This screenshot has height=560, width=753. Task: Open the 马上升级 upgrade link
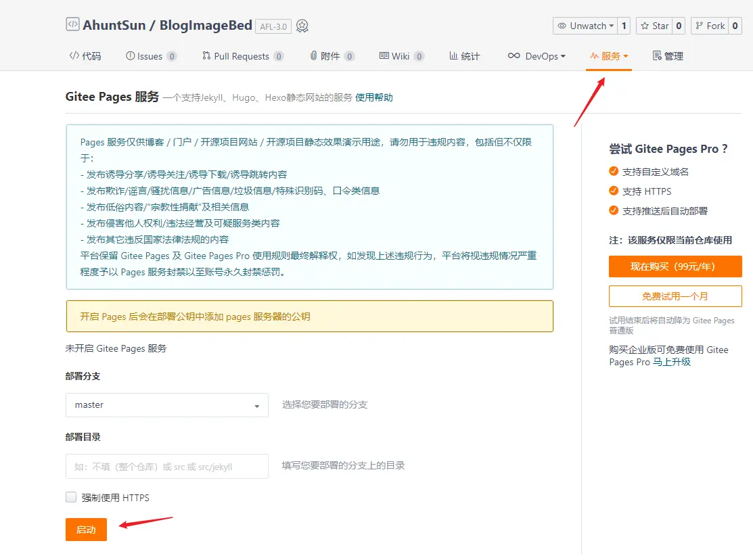point(671,362)
